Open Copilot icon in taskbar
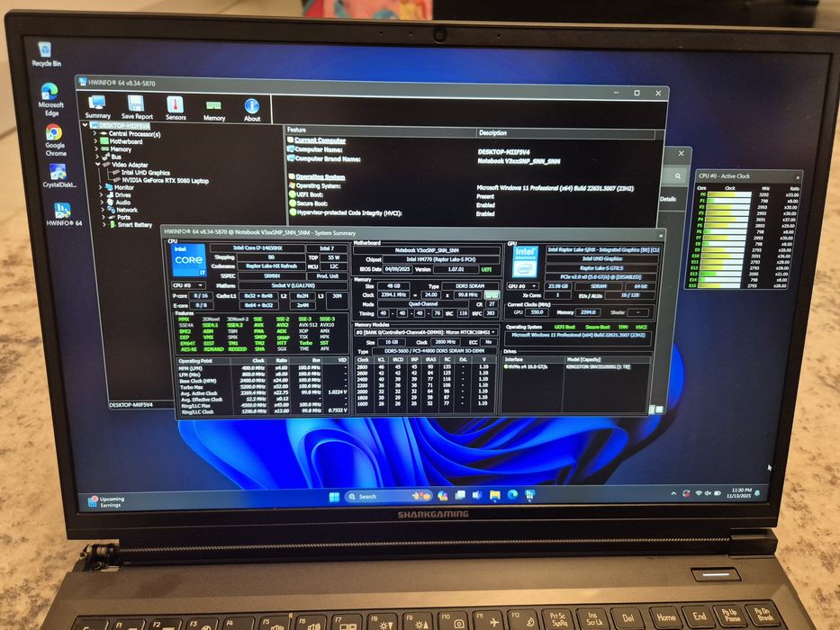The width and height of the screenshot is (840, 630). [x=443, y=496]
